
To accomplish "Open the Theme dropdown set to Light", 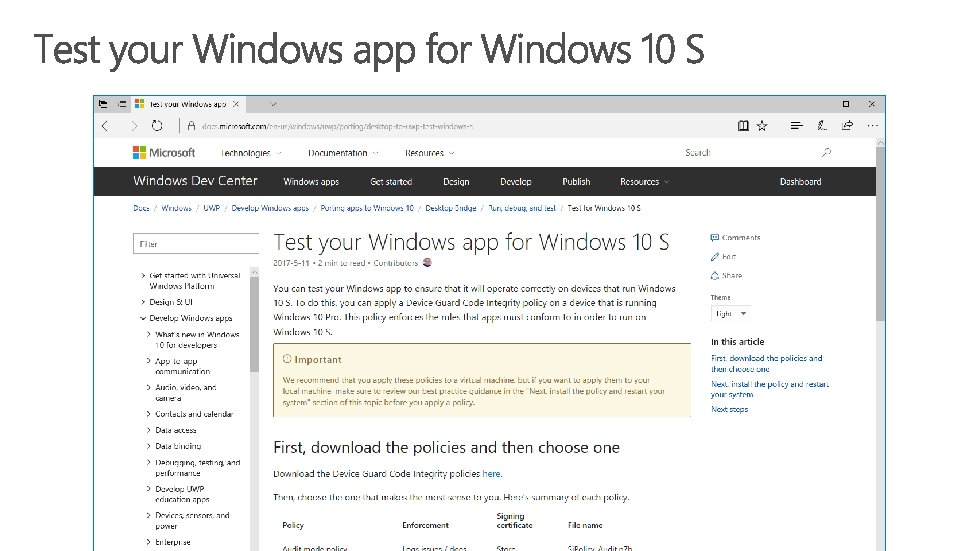I will [730, 314].
